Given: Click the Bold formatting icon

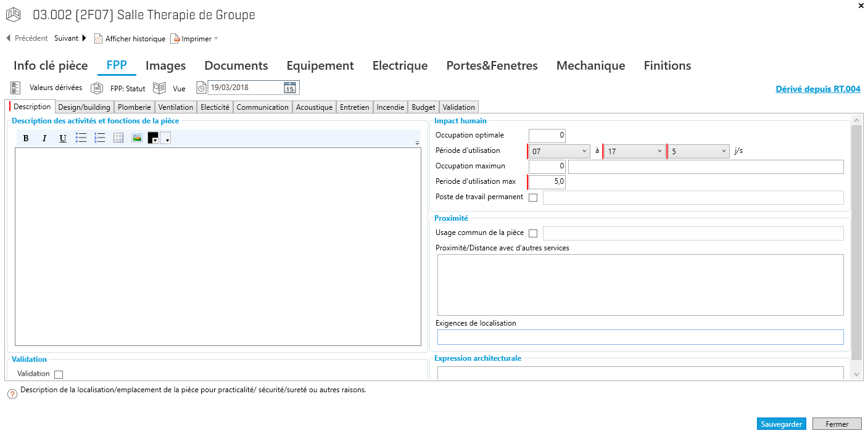Looking at the screenshot, I should pos(26,138).
